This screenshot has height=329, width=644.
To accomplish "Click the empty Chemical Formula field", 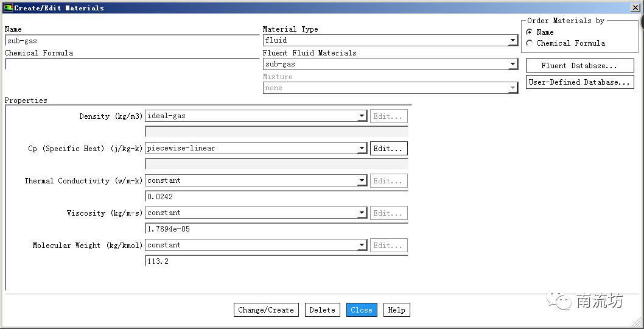I will coord(132,64).
